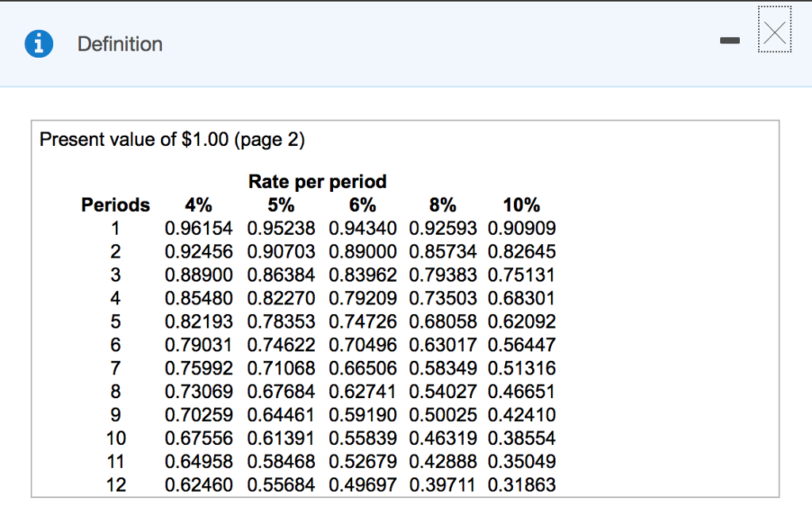Viewport: 812px width, 506px height.
Task: Click the value 0.96154 in row 1
Action: pyautogui.click(x=198, y=228)
